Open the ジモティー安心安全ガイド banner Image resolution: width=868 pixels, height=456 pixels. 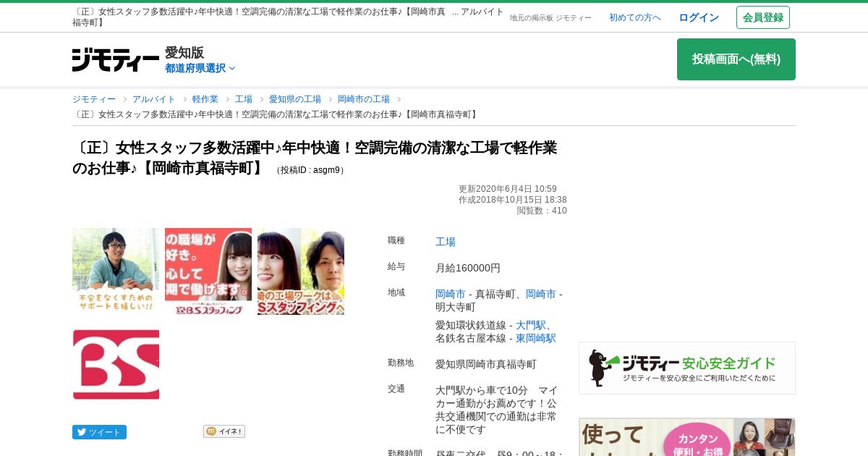coord(687,368)
